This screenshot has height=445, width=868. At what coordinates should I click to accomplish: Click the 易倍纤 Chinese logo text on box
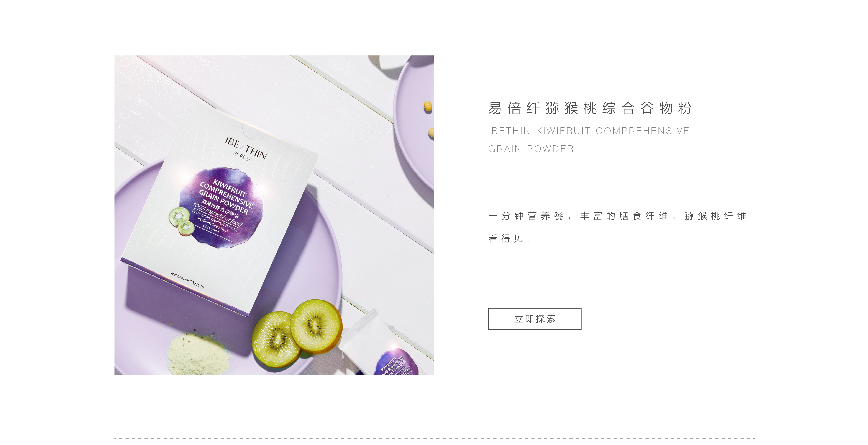tap(242, 156)
